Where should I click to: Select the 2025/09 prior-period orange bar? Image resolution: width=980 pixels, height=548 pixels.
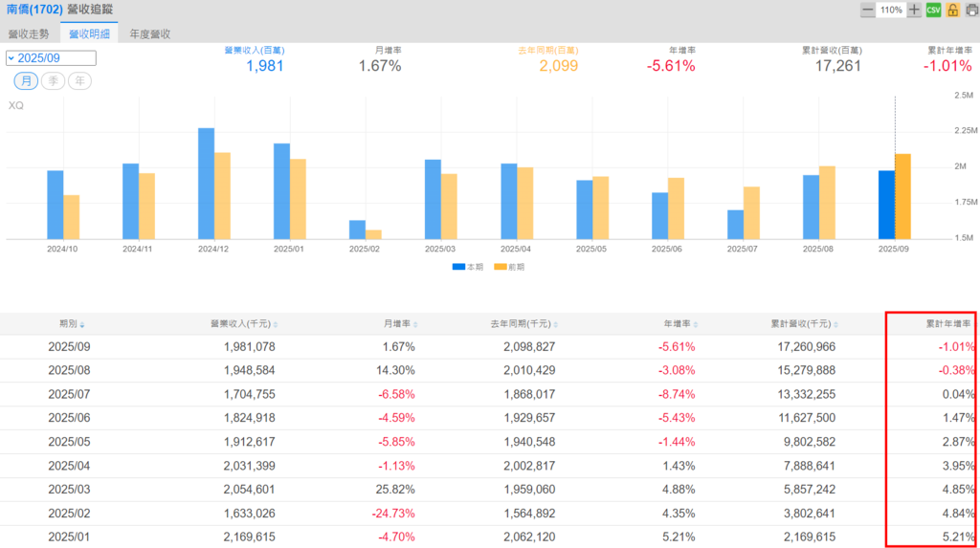902,197
